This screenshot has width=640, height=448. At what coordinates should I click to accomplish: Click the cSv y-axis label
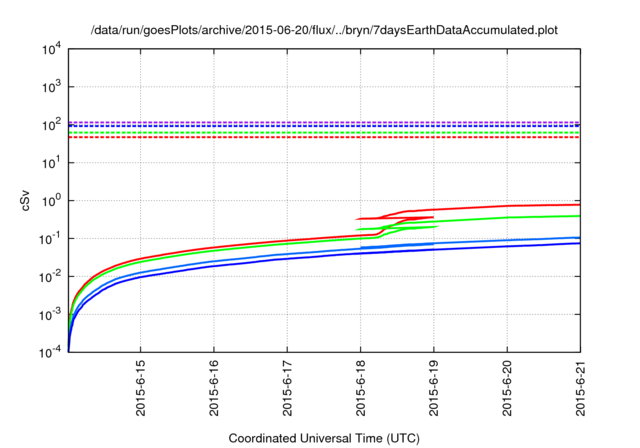[x=26, y=199]
